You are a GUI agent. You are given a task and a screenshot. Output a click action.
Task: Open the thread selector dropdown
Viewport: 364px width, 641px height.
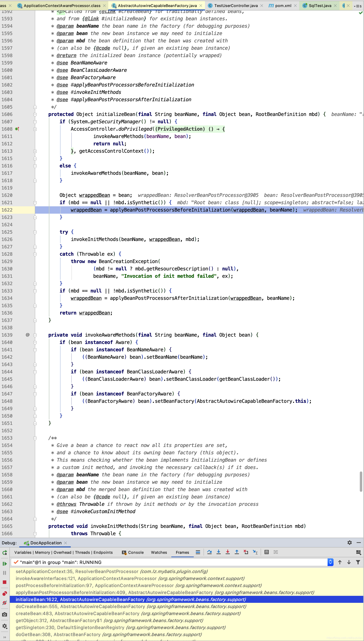pos(330,562)
